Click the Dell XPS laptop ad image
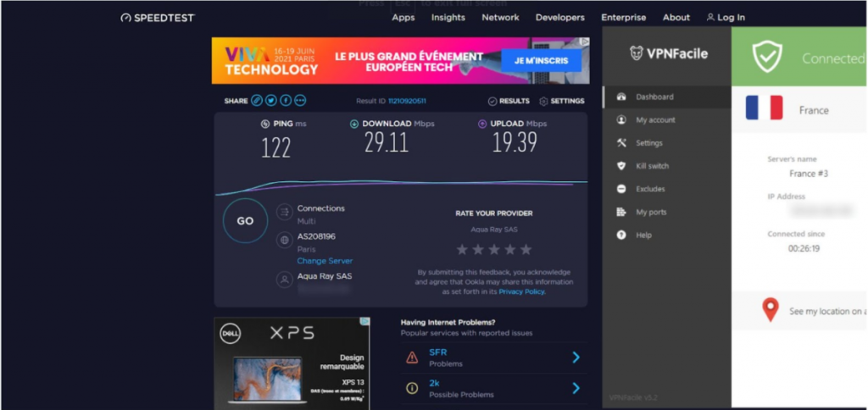The width and height of the screenshot is (868, 410). [267, 379]
